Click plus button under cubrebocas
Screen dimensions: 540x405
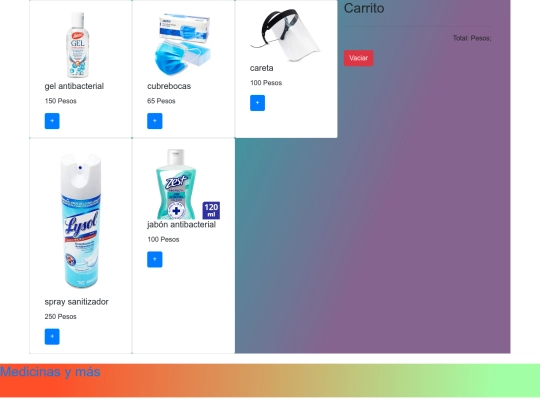point(155,121)
